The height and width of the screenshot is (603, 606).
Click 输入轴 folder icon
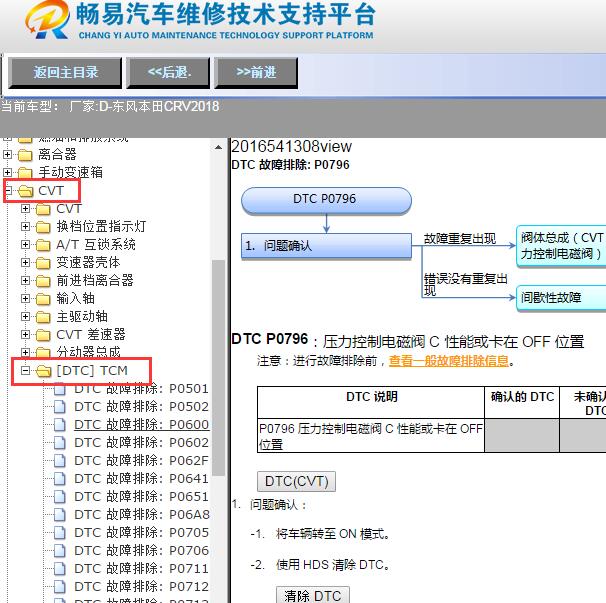43,299
